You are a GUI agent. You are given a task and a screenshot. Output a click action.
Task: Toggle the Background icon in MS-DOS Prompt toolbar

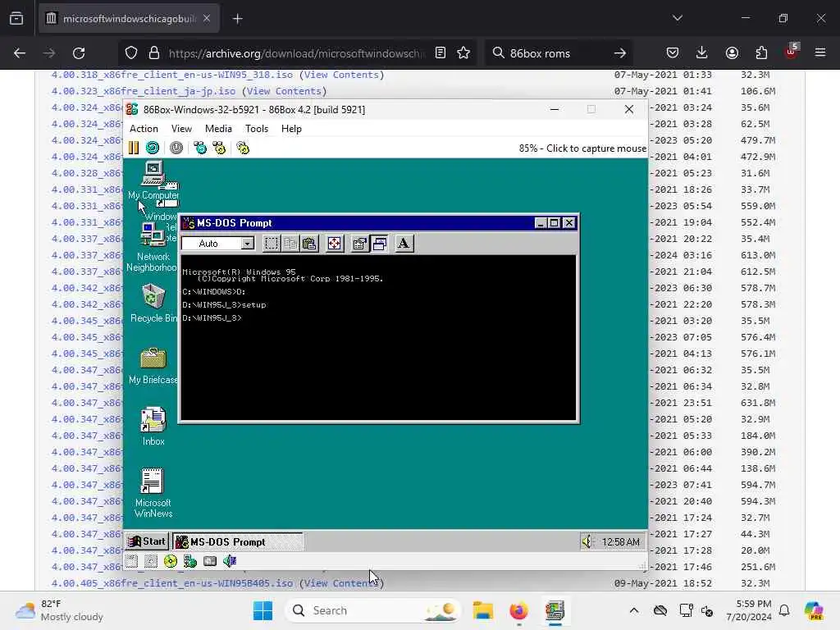click(x=379, y=244)
